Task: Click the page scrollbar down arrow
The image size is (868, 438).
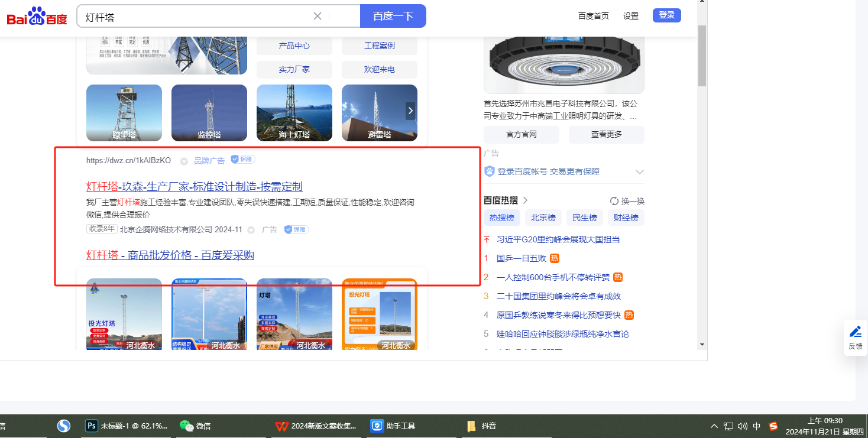Action: (x=702, y=344)
